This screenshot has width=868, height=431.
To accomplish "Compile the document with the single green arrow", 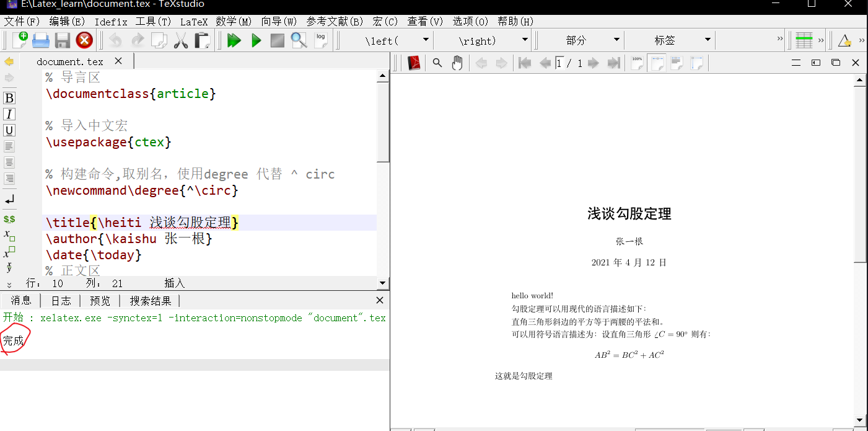I will pyautogui.click(x=256, y=41).
